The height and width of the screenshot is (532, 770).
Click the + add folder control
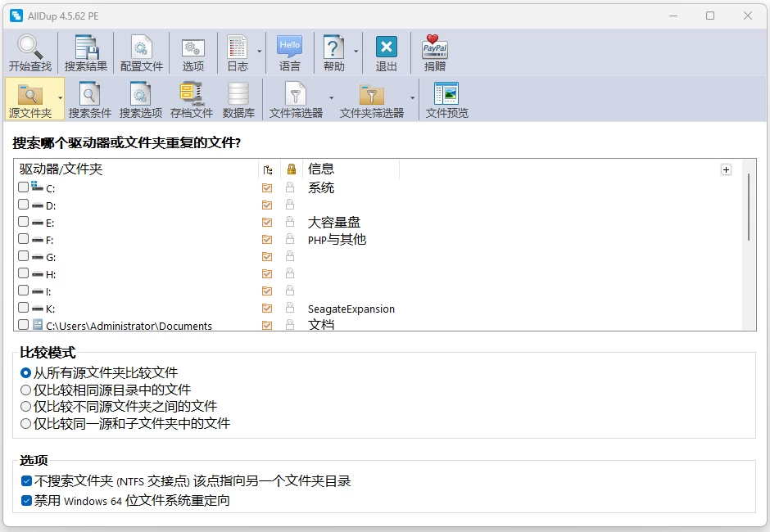(x=726, y=169)
